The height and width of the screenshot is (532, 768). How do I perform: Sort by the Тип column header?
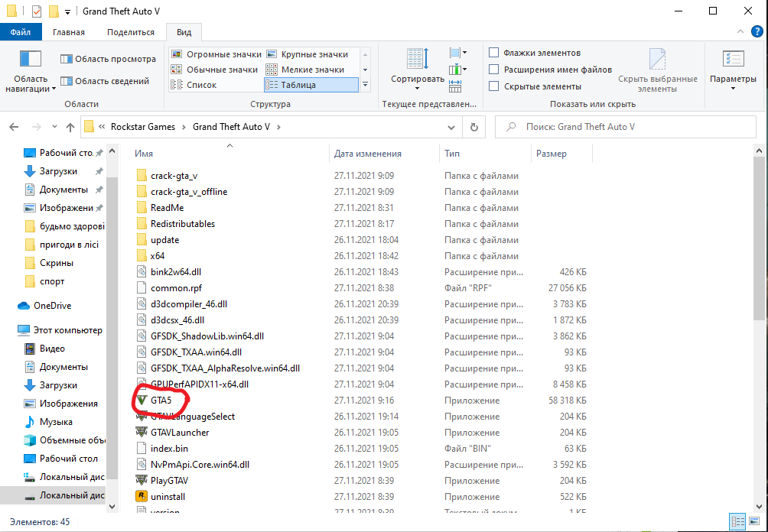(451, 154)
